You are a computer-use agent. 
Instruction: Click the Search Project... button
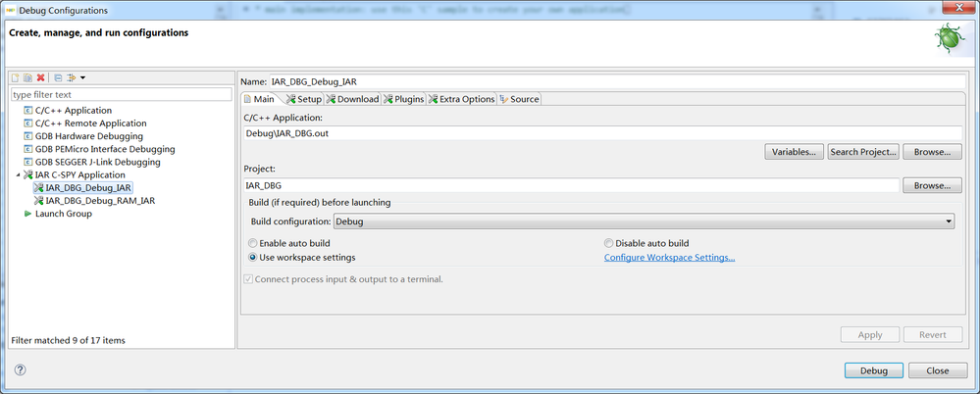(863, 152)
